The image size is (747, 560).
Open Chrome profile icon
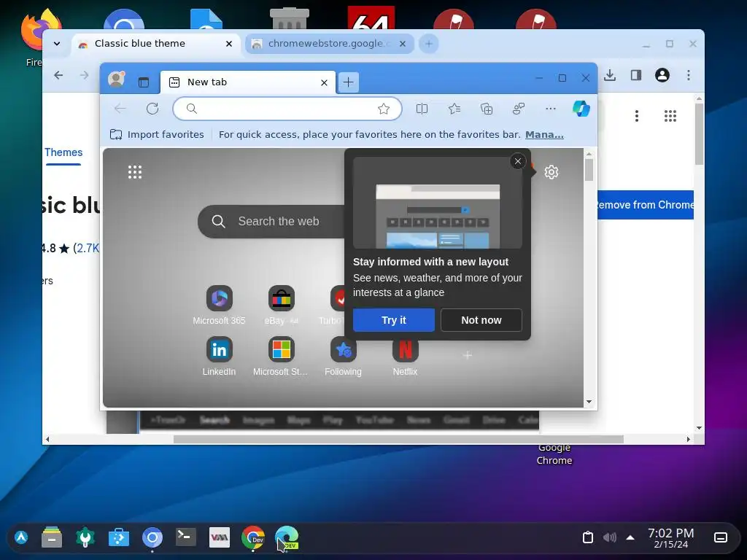(x=662, y=75)
